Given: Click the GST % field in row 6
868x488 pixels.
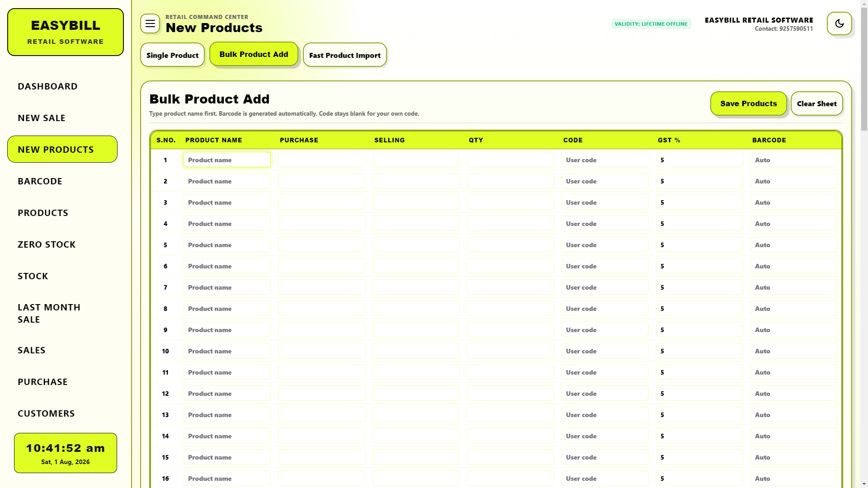Looking at the screenshot, I should click(x=699, y=266).
